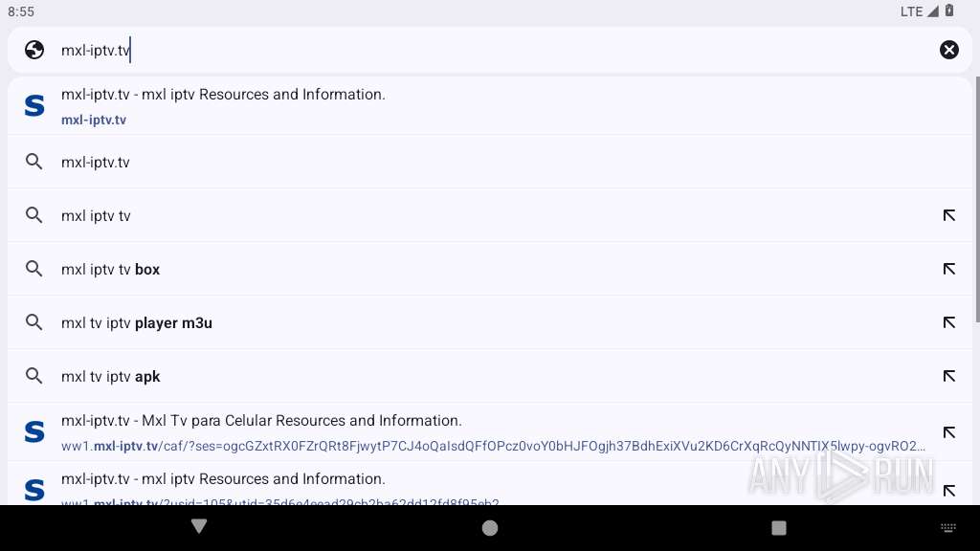The width and height of the screenshot is (980, 551).
Task: Select search suggestion 'mxl-iptv.tv'
Action: 490,162
